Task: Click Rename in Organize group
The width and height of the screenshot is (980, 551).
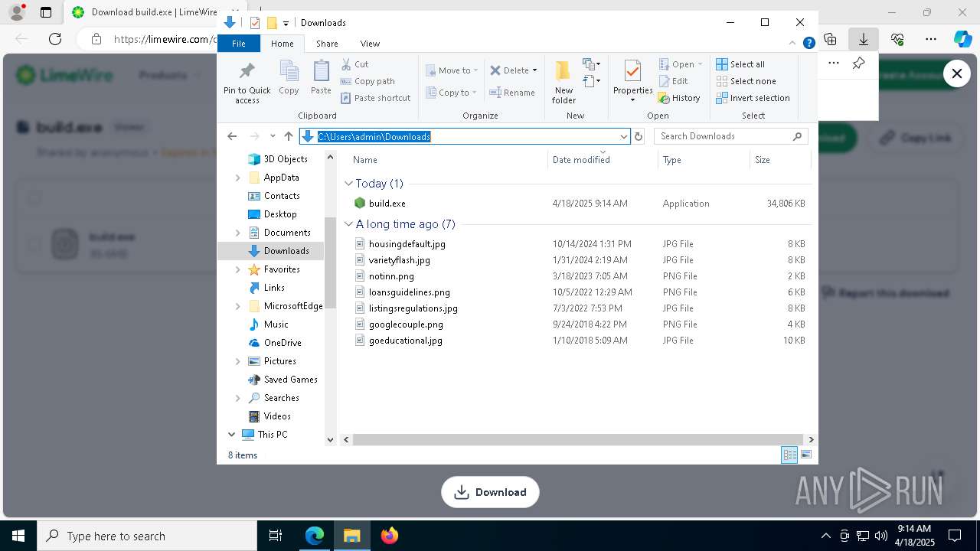Action: pyautogui.click(x=512, y=93)
